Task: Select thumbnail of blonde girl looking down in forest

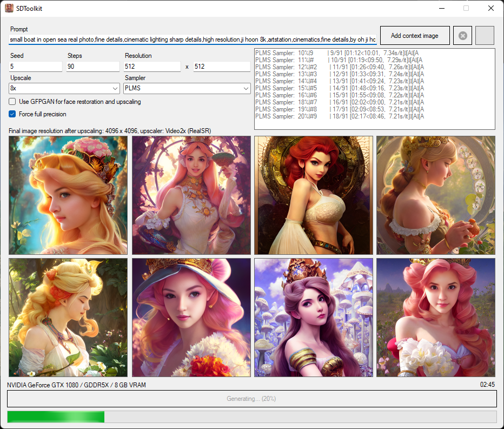Action: [x=68, y=318]
